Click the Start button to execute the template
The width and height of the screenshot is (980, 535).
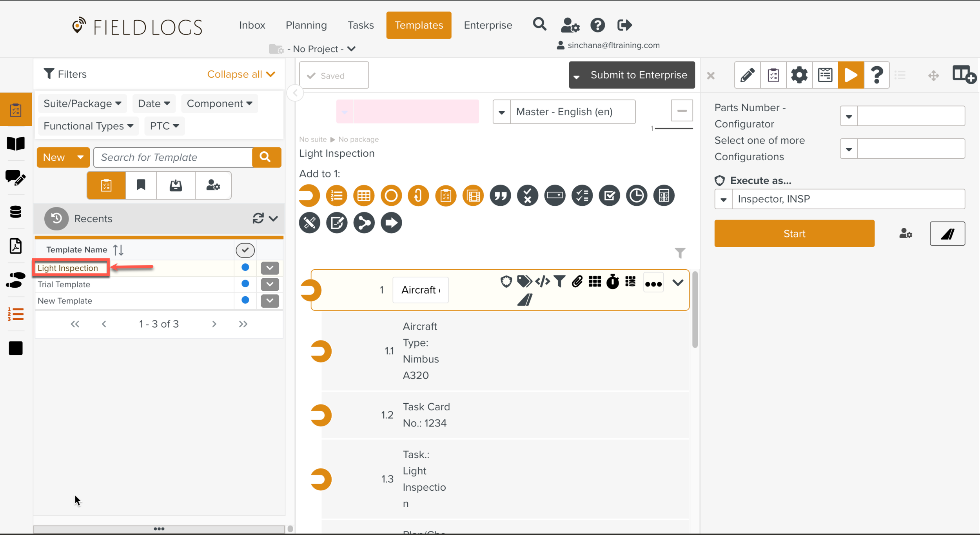tap(794, 233)
